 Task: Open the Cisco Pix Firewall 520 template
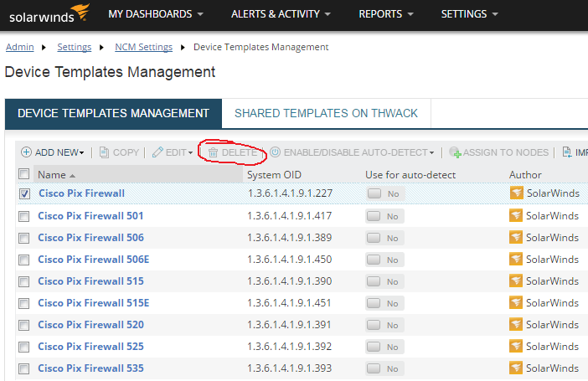90,324
